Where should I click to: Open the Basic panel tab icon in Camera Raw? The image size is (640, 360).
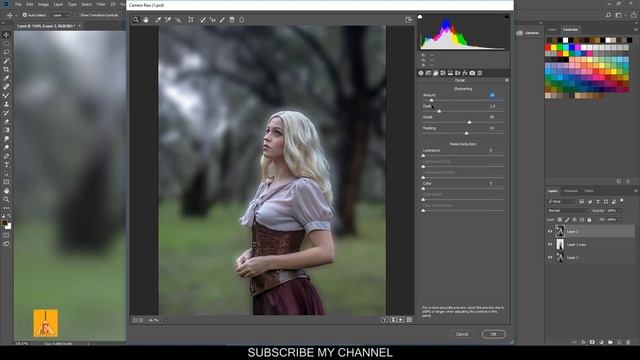click(x=421, y=73)
